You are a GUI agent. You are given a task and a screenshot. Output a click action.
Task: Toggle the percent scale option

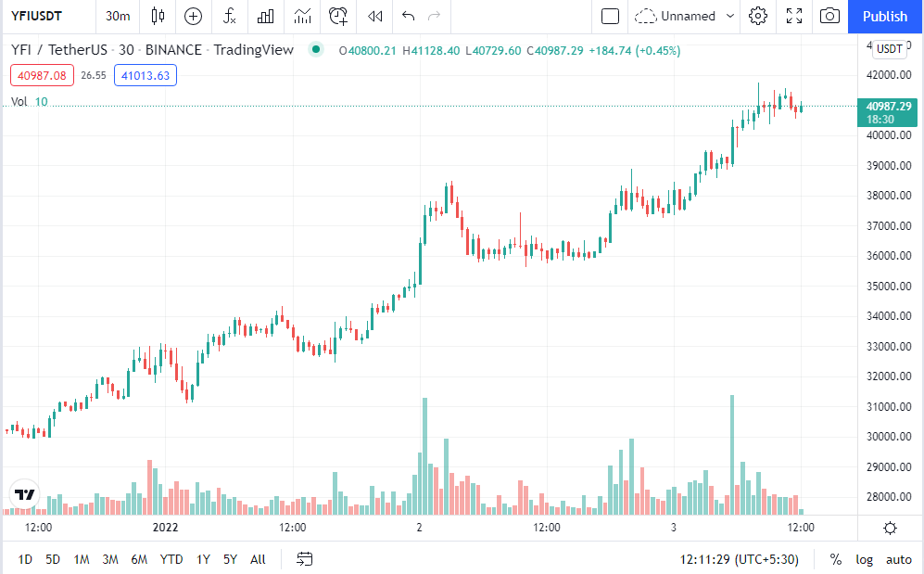pyautogui.click(x=836, y=559)
